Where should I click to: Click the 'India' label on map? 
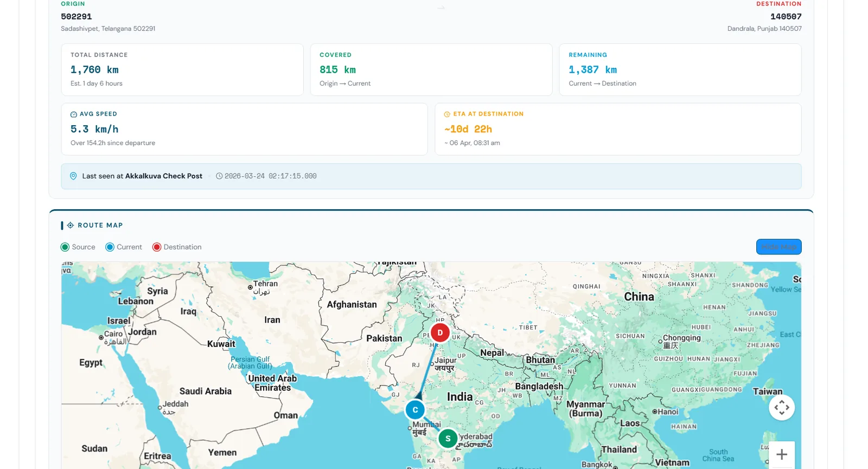(459, 397)
